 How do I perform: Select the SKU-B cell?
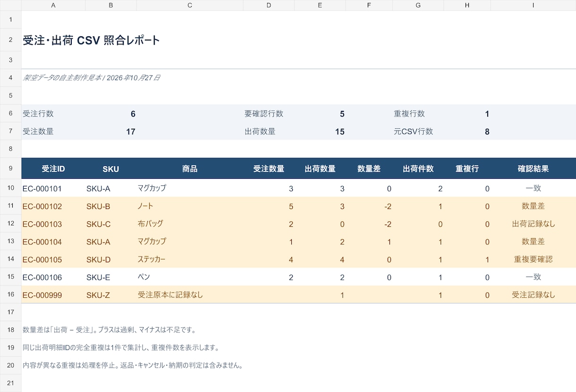point(111,206)
